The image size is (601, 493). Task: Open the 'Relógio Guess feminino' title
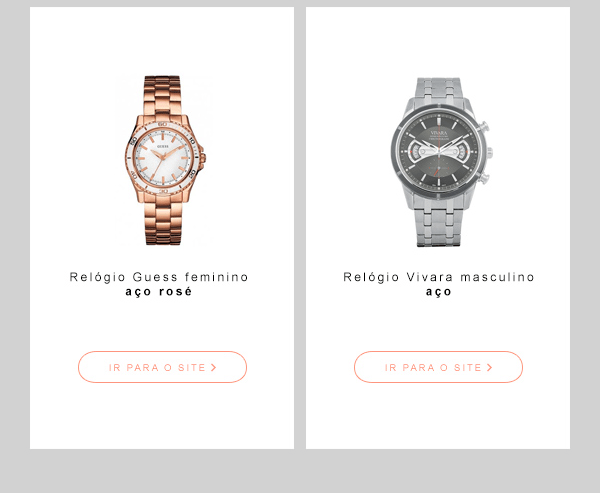[159, 277]
